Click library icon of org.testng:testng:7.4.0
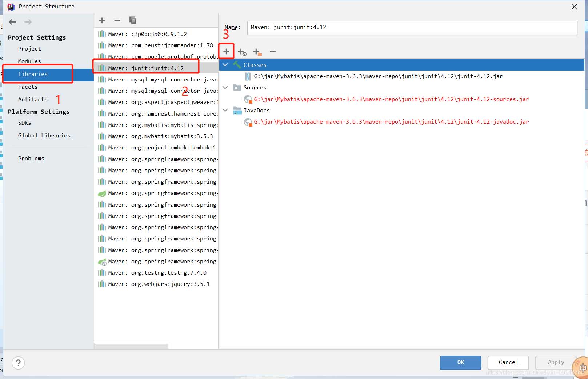The height and width of the screenshot is (379, 588). [x=102, y=273]
